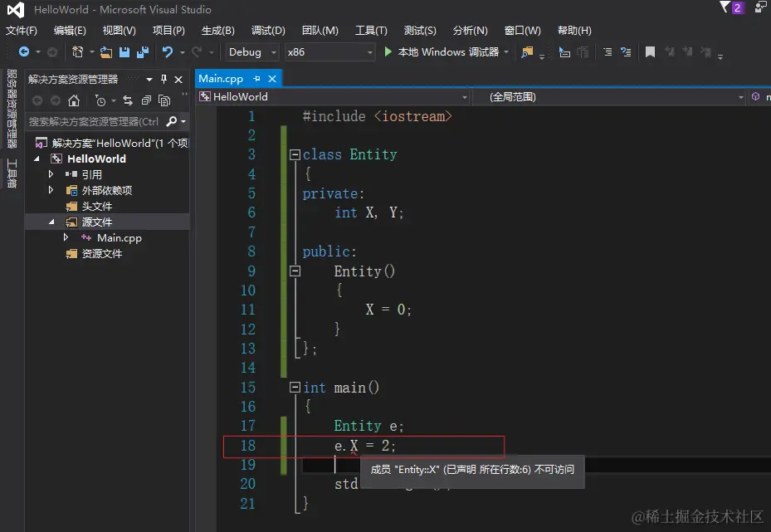Click the Collapse All icon in Solution Explorer
Screen dimensions: 771x532
pos(146,100)
